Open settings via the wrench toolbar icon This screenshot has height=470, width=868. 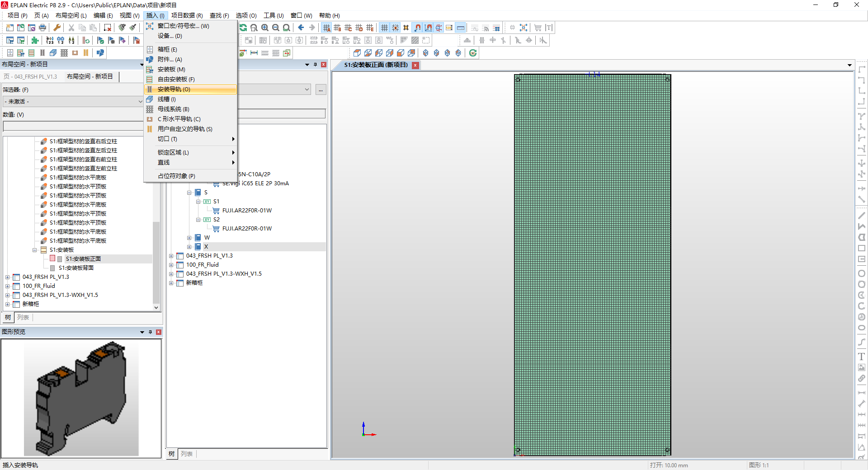[57, 27]
